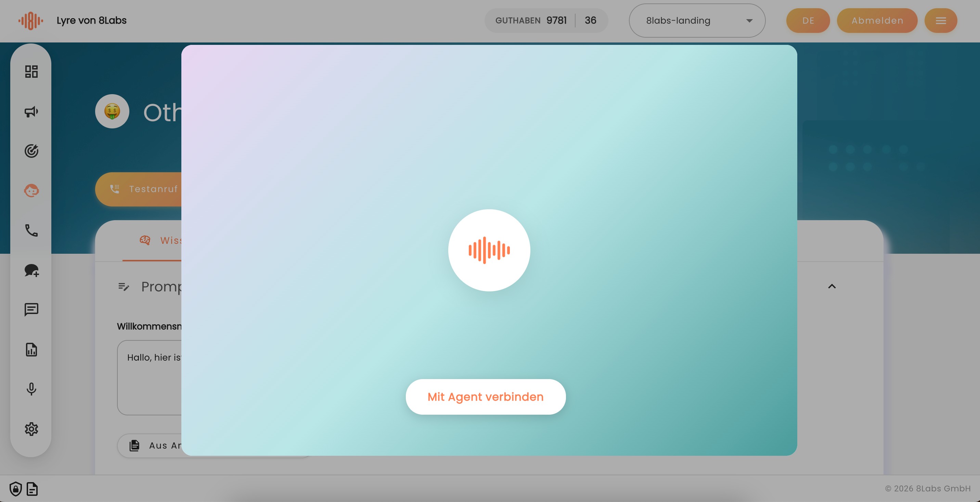Click the white waveform circle in dialog
Image resolution: width=980 pixels, height=502 pixels.
tap(489, 250)
